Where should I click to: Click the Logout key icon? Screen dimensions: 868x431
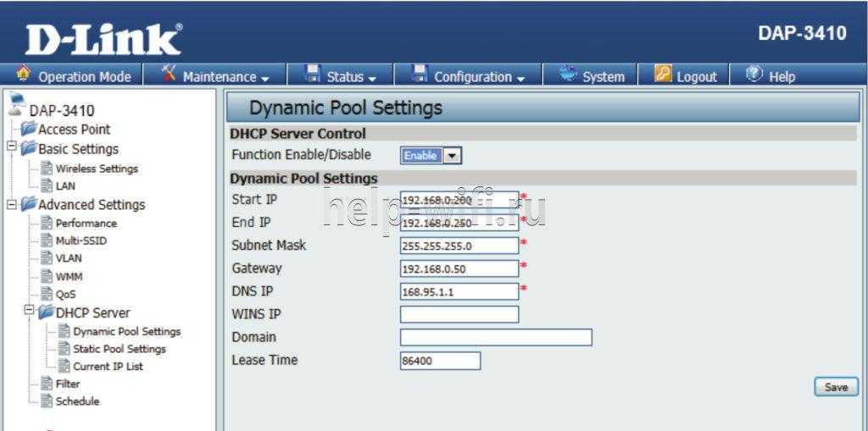click(664, 75)
